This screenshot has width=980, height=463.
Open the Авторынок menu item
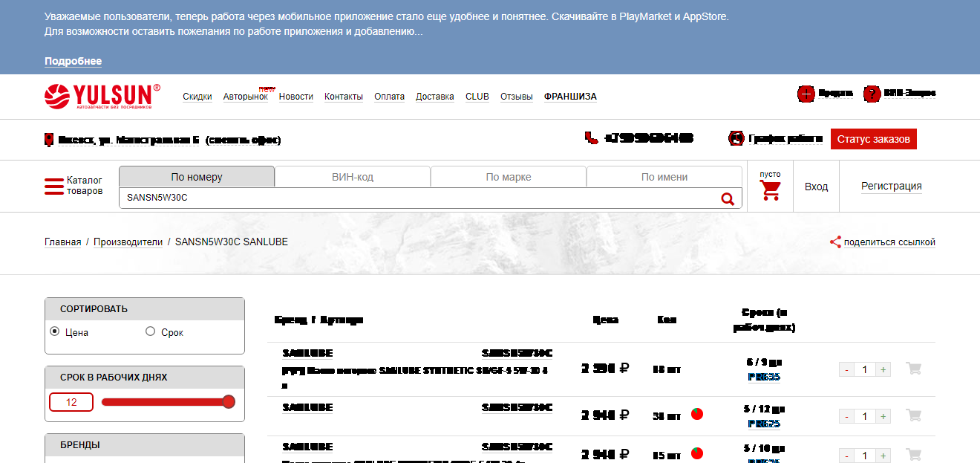246,97
